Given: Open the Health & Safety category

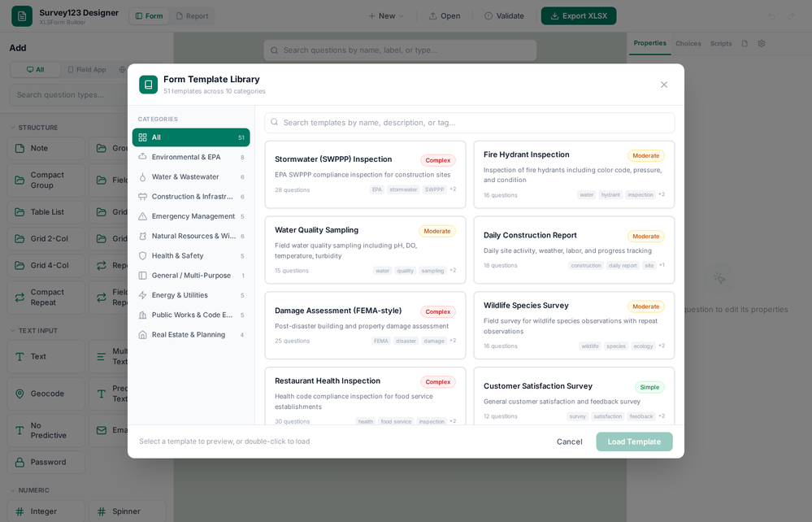Looking at the screenshot, I should (x=190, y=256).
